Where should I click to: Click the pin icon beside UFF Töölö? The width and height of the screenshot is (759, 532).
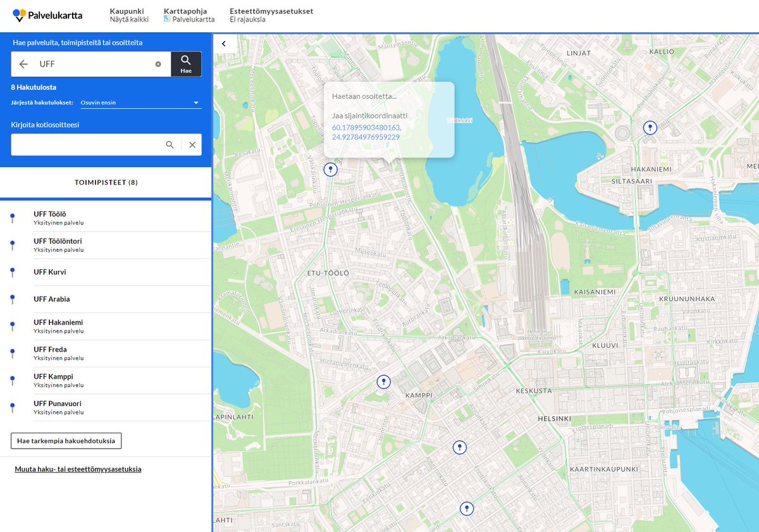coord(12,218)
